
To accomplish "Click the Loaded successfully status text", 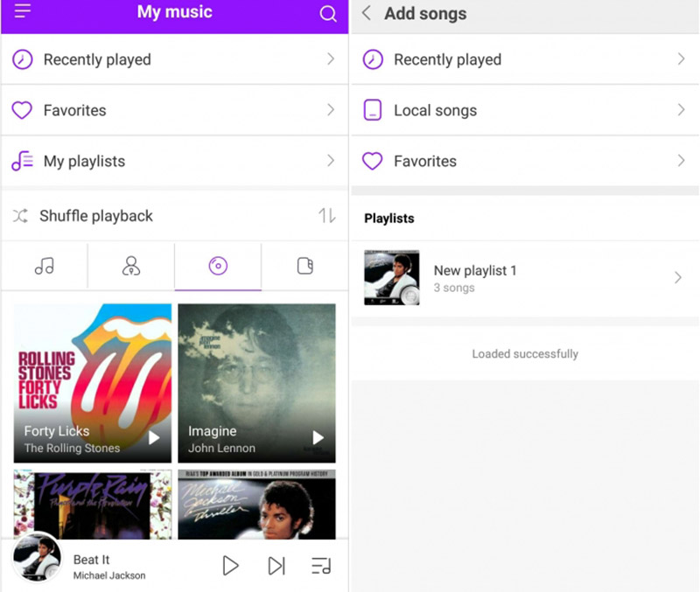I will (x=525, y=354).
